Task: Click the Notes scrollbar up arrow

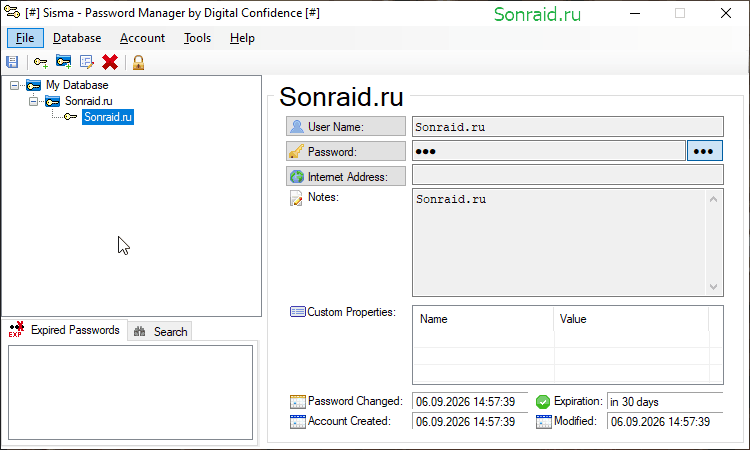Action: [713, 199]
